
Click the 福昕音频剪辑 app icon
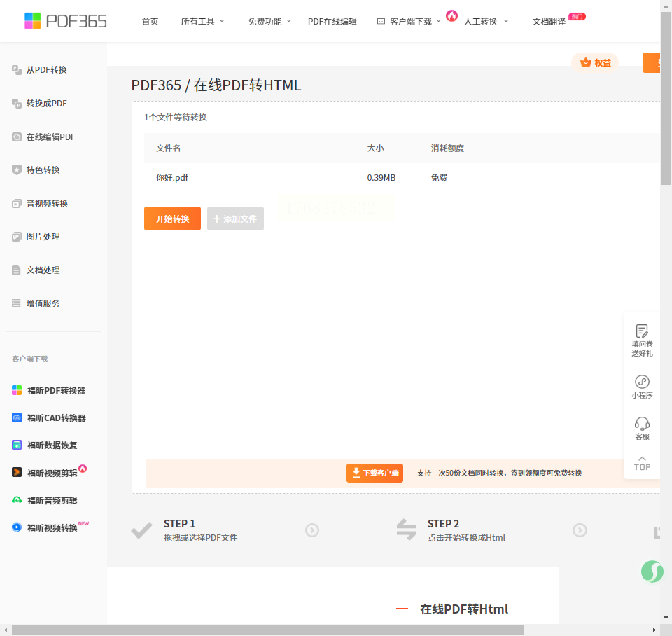pos(17,500)
